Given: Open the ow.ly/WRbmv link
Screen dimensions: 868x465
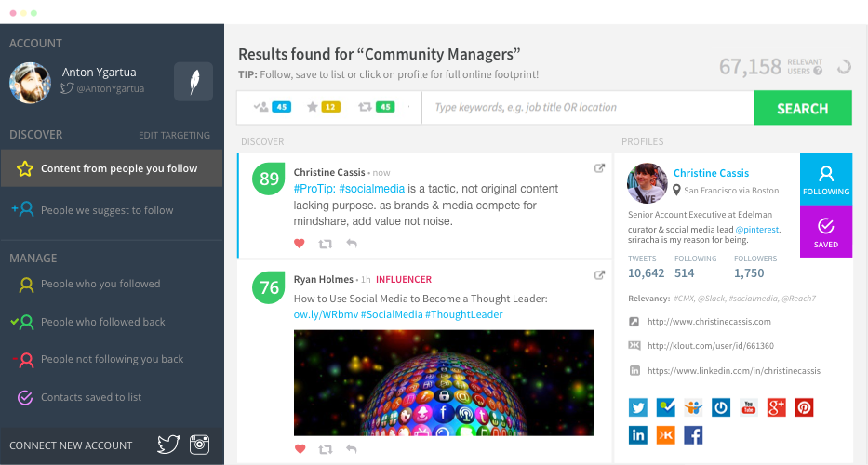Looking at the screenshot, I should pos(326,314).
